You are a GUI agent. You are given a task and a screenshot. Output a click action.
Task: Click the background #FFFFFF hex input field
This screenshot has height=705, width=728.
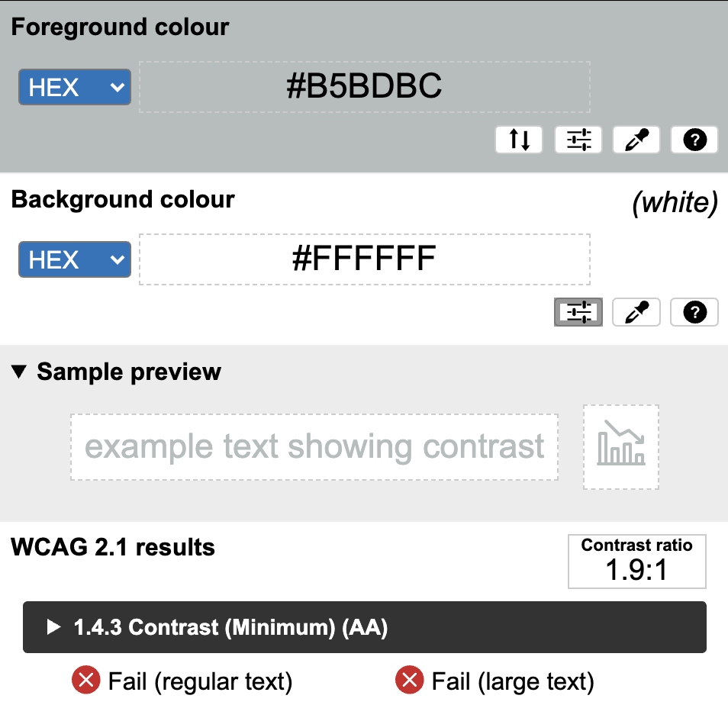point(364,260)
